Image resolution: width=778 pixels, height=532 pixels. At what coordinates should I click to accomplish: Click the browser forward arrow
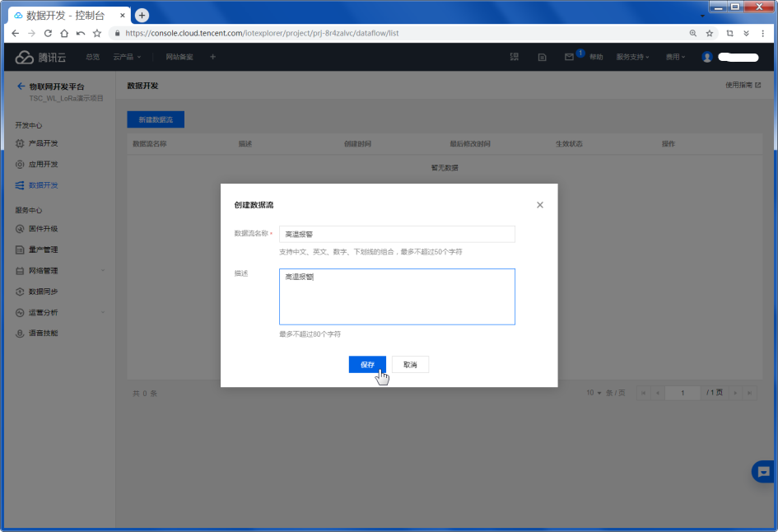pos(32,33)
